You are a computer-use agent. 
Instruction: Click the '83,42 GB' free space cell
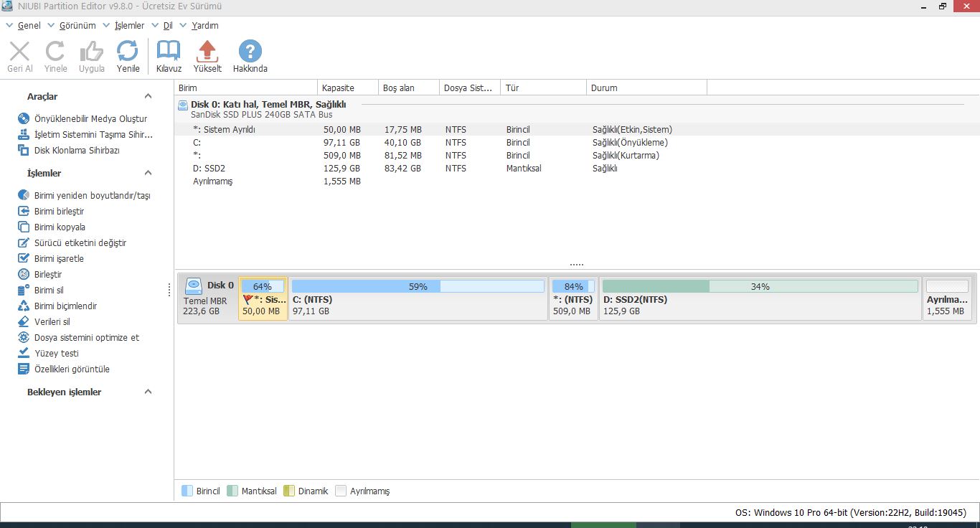tap(402, 169)
